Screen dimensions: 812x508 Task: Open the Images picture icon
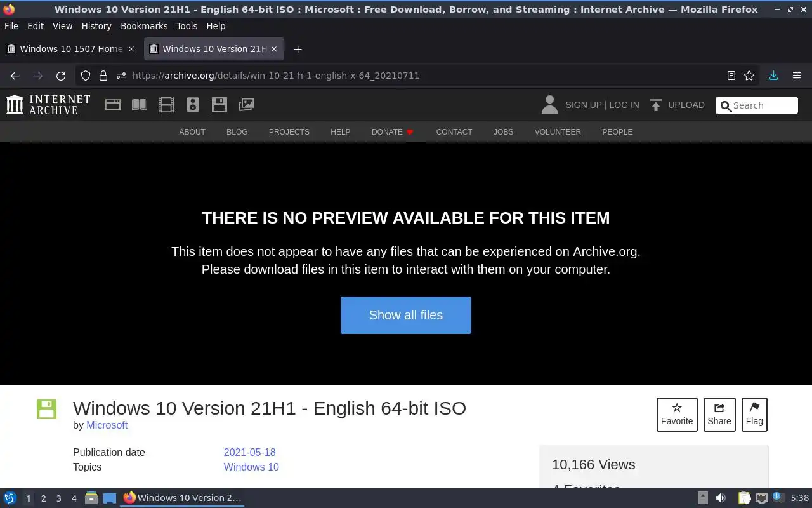[x=246, y=105]
